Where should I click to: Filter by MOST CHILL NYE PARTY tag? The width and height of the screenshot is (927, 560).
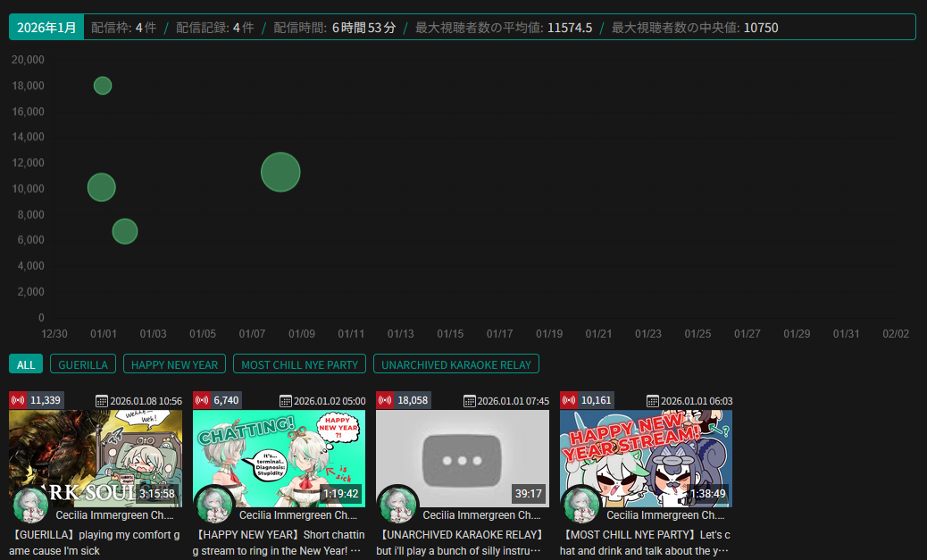point(299,364)
